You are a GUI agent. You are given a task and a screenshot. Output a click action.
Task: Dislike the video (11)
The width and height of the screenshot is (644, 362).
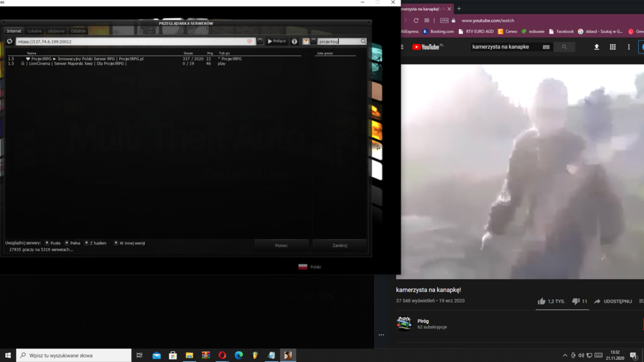pos(580,301)
